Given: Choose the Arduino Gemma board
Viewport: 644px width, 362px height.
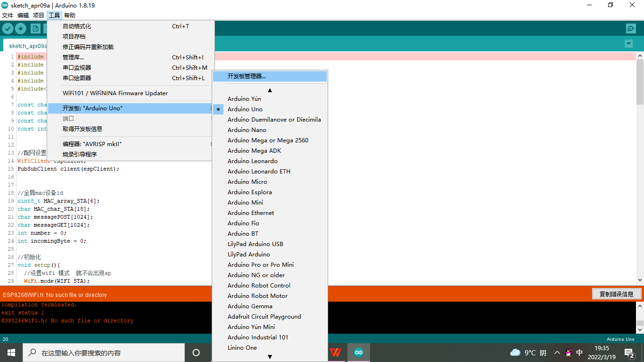Looking at the screenshot, I should point(270,306).
